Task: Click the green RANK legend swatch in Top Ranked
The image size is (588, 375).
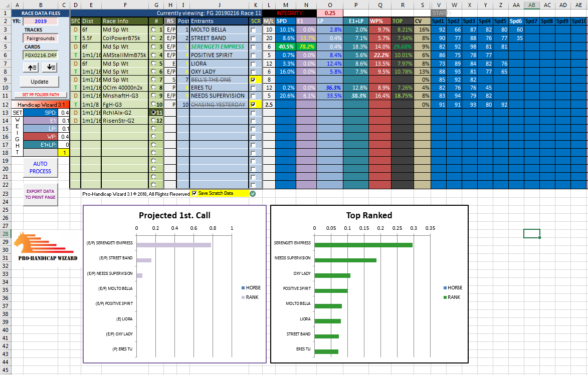Action: tap(446, 297)
